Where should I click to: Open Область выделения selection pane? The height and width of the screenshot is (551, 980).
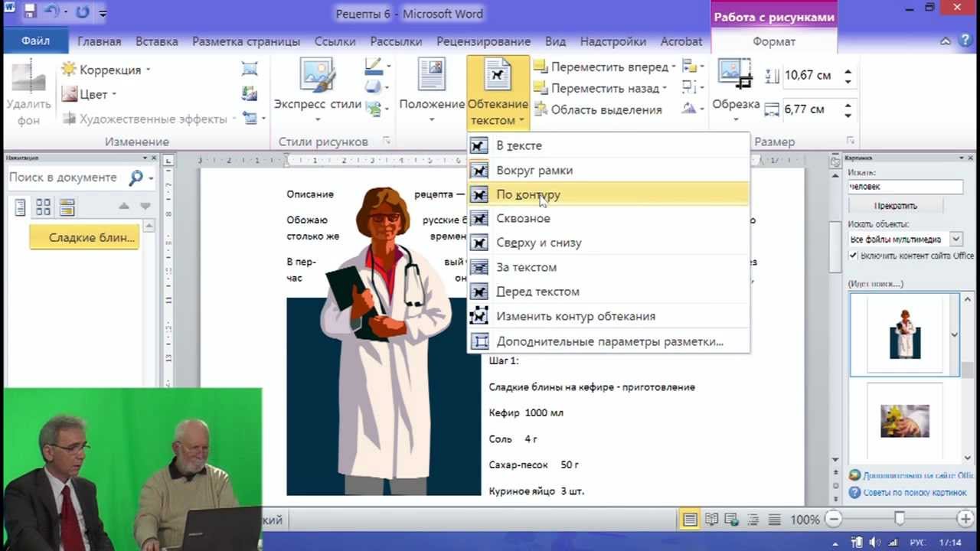pyautogui.click(x=598, y=109)
